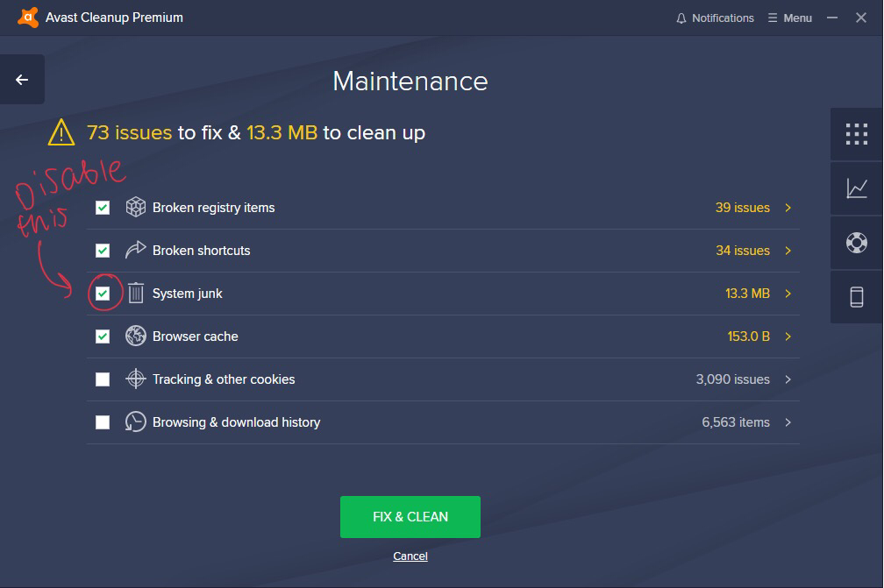Viewport: 884px width, 588px height.
Task: Click the Avast logo icon
Action: pos(28,18)
